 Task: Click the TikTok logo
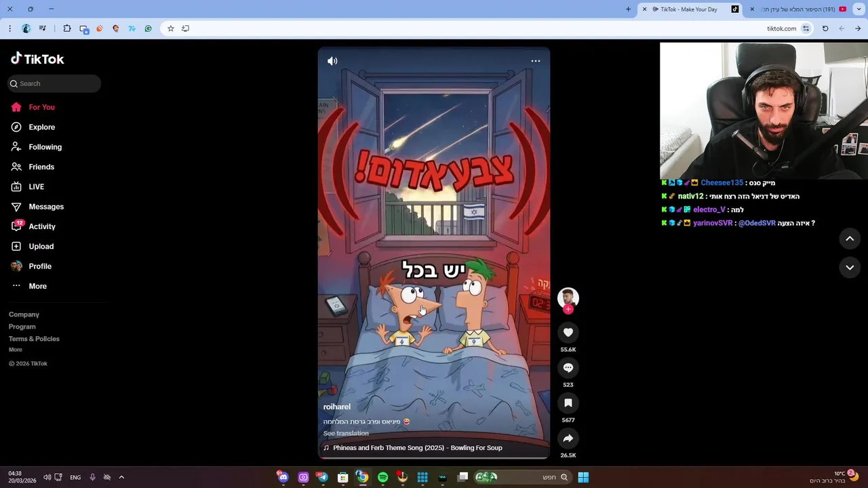click(37, 59)
